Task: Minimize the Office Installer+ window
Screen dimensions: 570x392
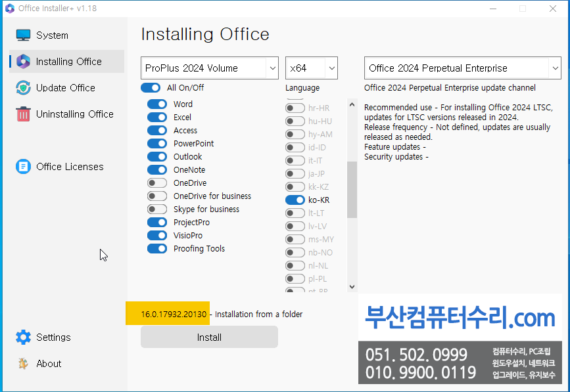Action: 493,9
